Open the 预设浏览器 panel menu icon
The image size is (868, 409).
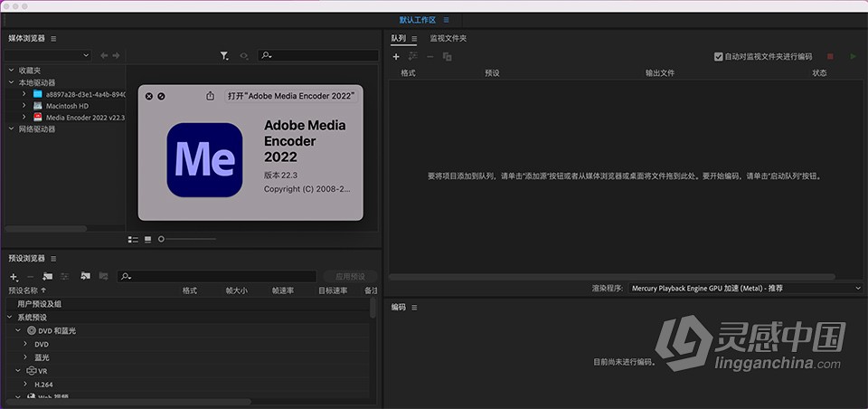(x=53, y=259)
